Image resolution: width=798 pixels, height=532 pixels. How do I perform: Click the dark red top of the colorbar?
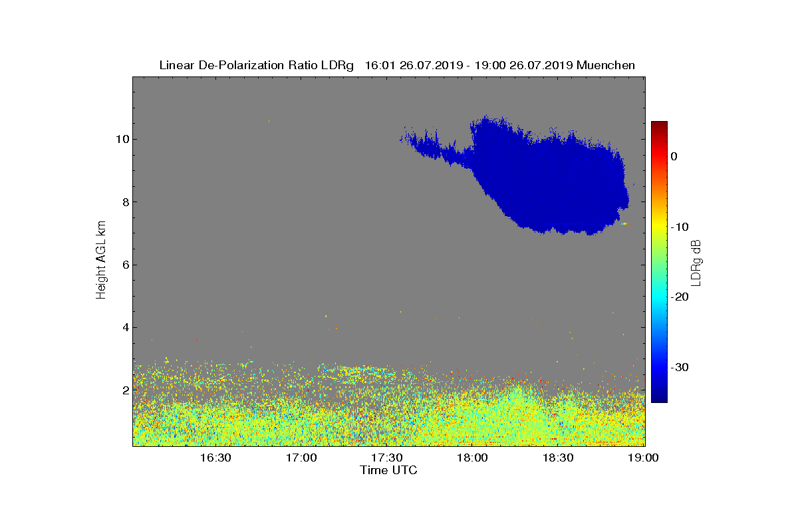(x=659, y=126)
